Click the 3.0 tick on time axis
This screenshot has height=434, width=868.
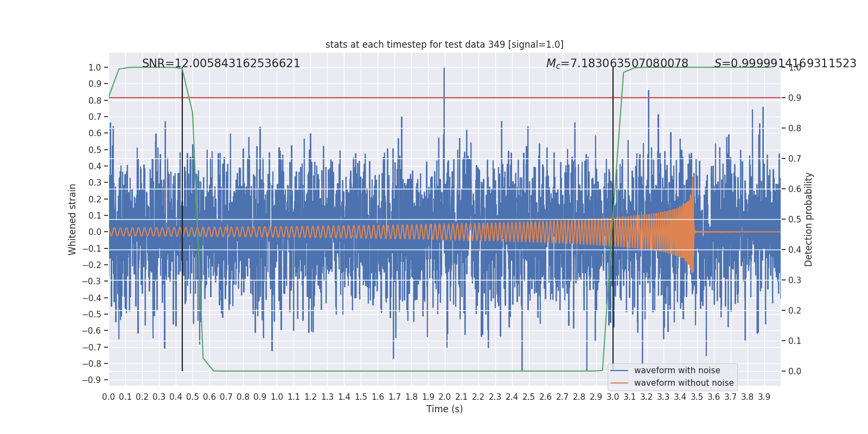pos(613,397)
